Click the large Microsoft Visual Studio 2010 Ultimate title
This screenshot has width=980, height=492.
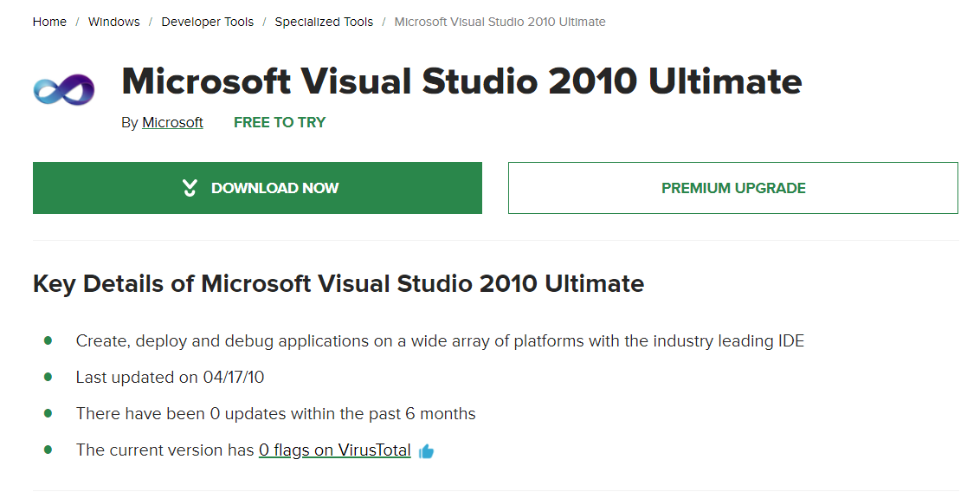point(461,81)
